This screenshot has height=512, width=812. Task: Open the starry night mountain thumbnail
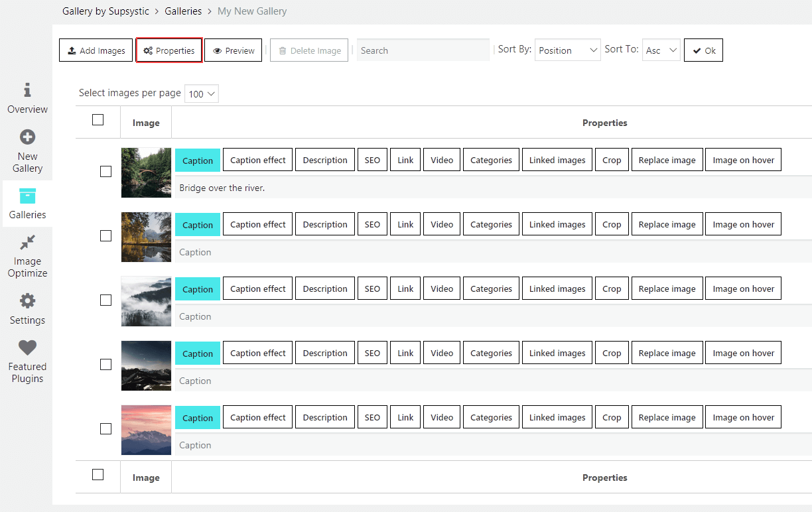(146, 365)
